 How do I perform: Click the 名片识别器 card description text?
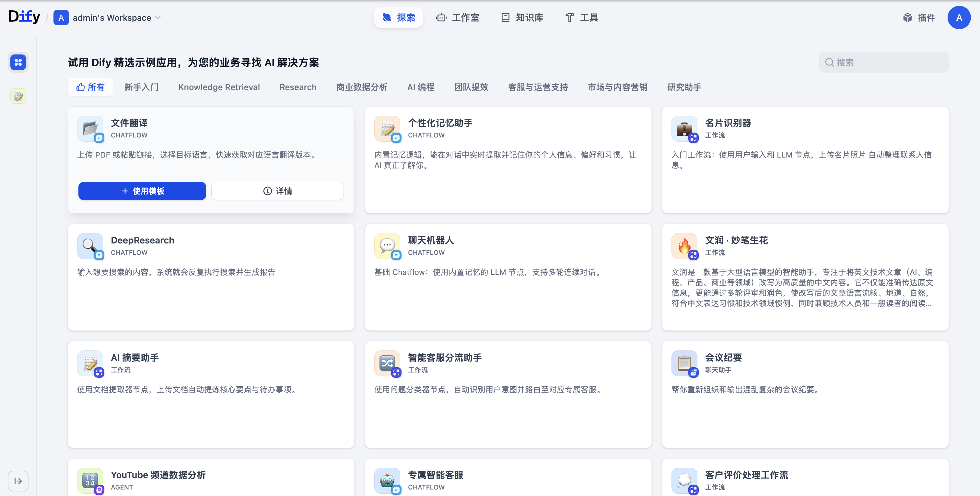pos(801,160)
